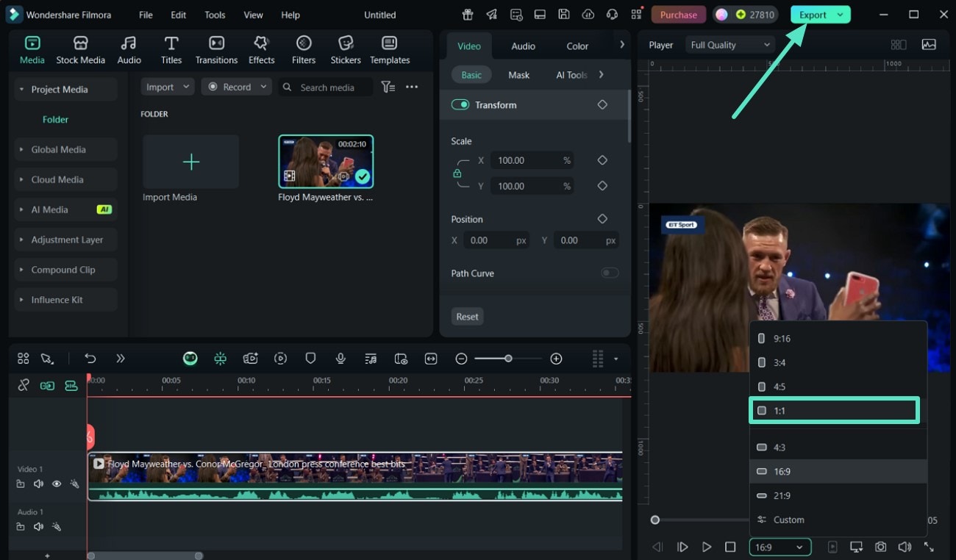Choose the Custom aspect ratio option

click(x=838, y=520)
